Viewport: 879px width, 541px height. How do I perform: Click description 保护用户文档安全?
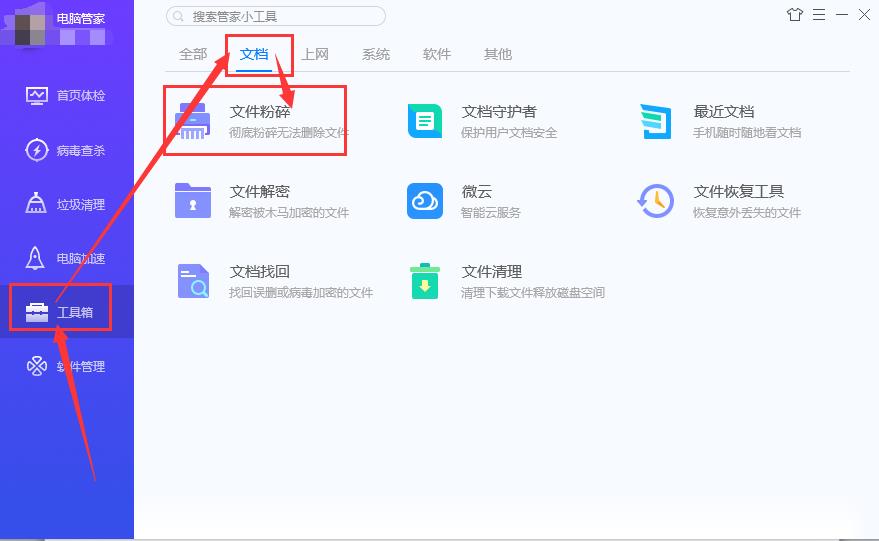[509, 133]
